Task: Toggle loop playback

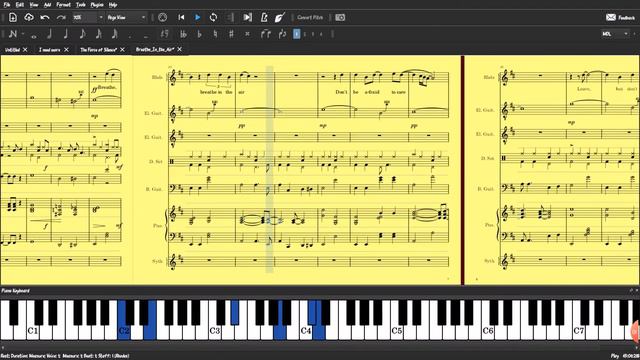Action: [213, 17]
